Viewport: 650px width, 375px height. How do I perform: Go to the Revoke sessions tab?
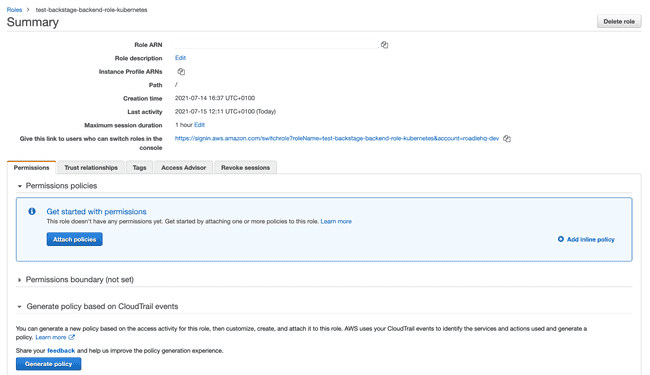click(x=245, y=167)
